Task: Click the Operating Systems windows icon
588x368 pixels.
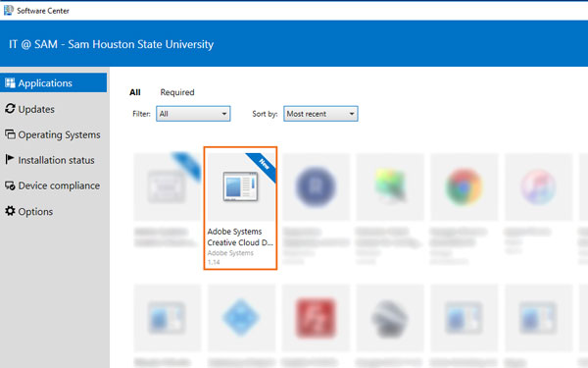Action: [10, 134]
